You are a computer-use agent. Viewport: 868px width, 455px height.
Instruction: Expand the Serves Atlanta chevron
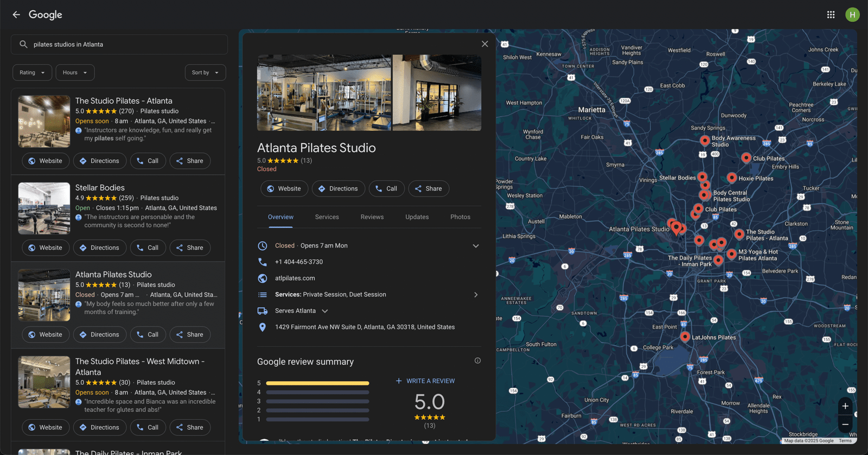click(325, 311)
